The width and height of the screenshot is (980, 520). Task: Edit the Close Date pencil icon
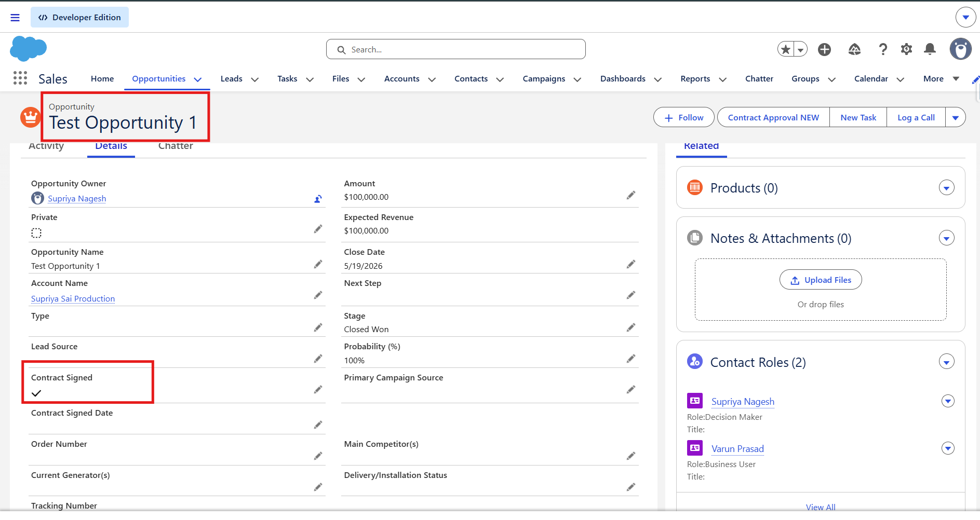tap(630, 264)
